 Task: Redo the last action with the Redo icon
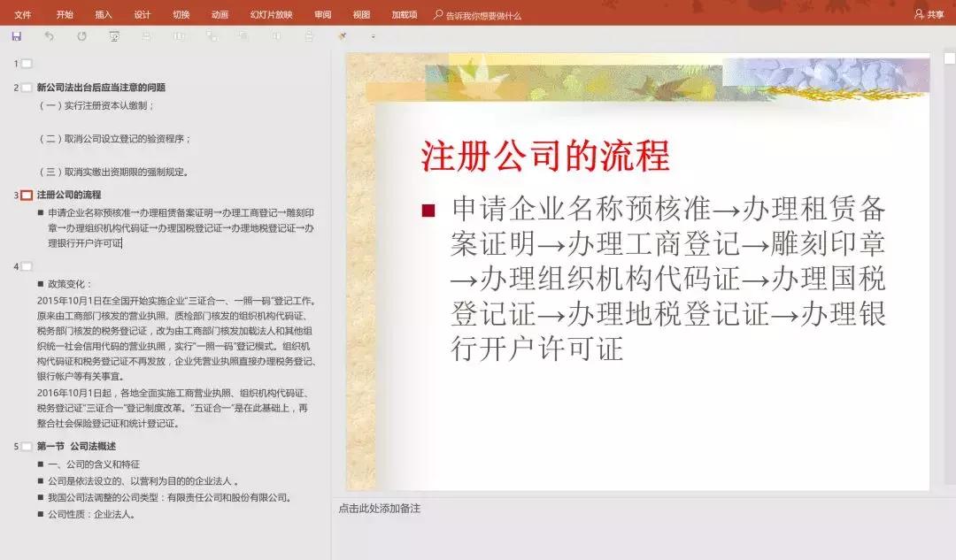81,37
